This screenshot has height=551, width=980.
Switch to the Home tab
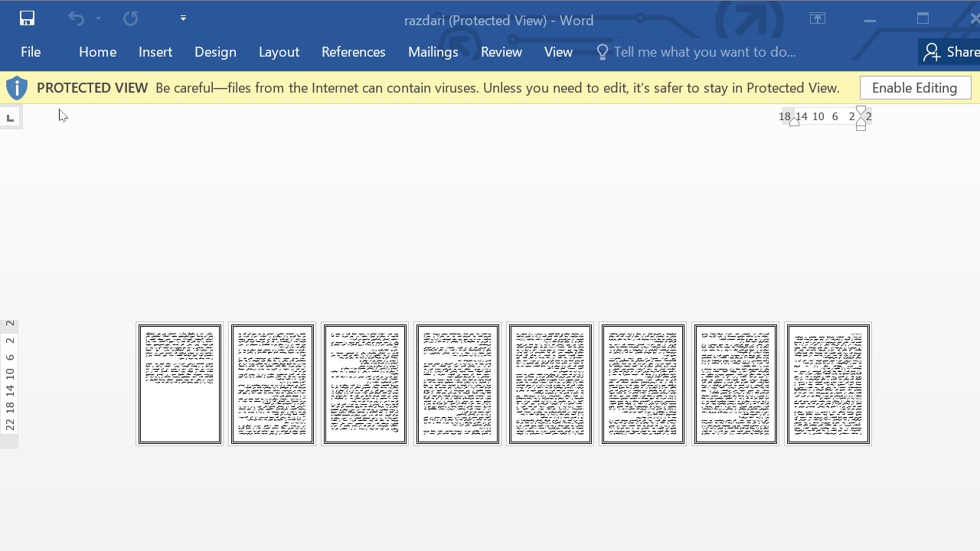click(x=97, y=52)
